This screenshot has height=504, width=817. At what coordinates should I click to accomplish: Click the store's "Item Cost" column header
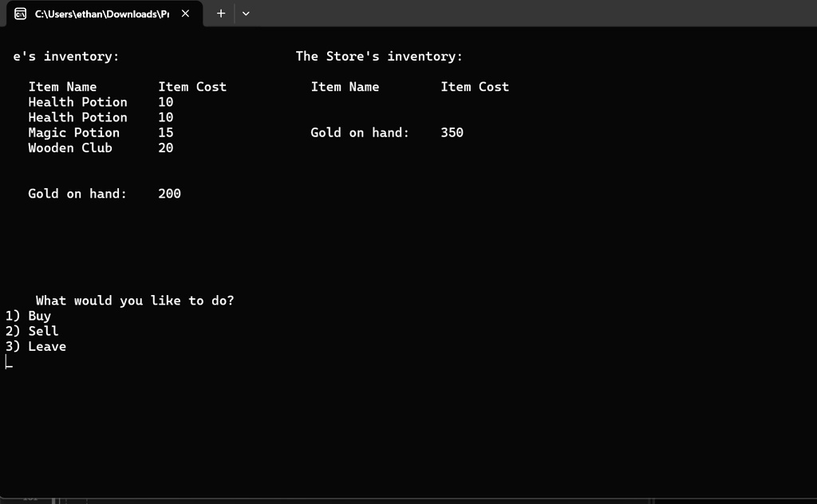475,86
